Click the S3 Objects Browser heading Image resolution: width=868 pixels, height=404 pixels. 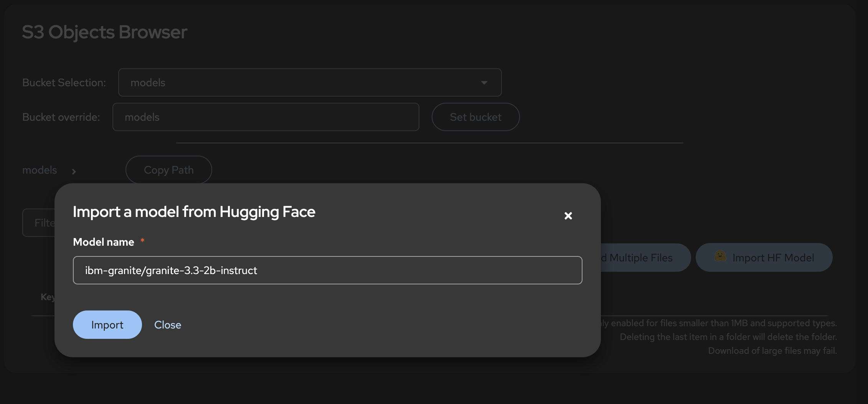point(104,32)
